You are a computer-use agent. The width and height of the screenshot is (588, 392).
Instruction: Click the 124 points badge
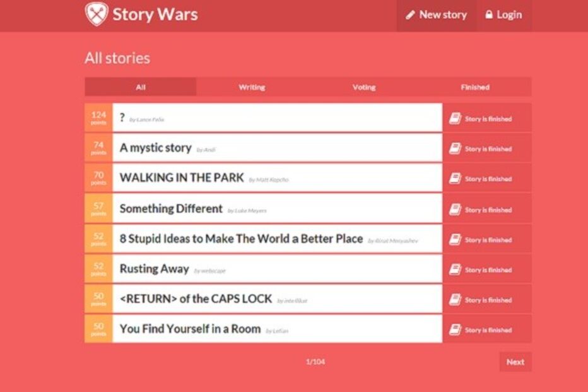pos(98,118)
